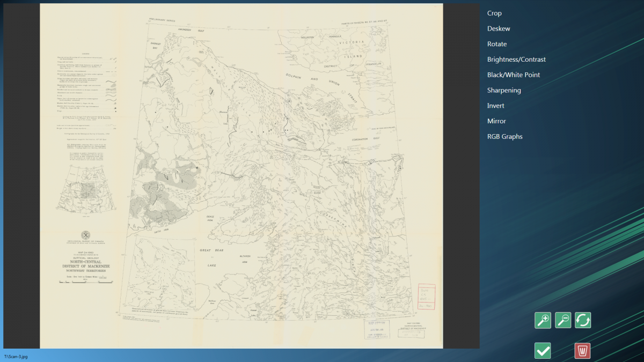Invert the scanned image colors

[495, 105]
